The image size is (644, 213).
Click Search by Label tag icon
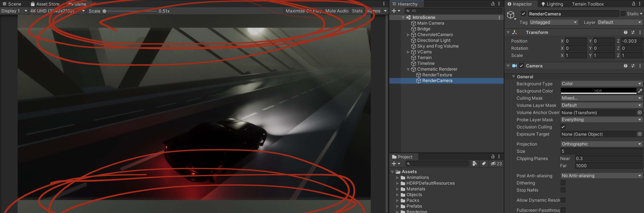coord(484,164)
